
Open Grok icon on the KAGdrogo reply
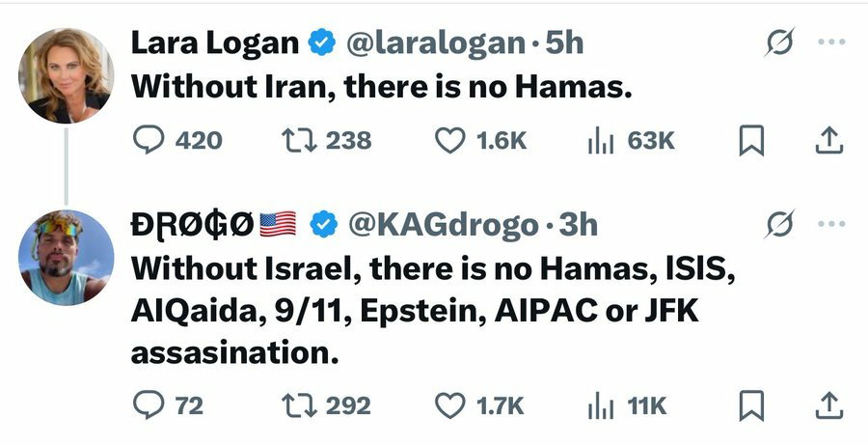[780, 224]
